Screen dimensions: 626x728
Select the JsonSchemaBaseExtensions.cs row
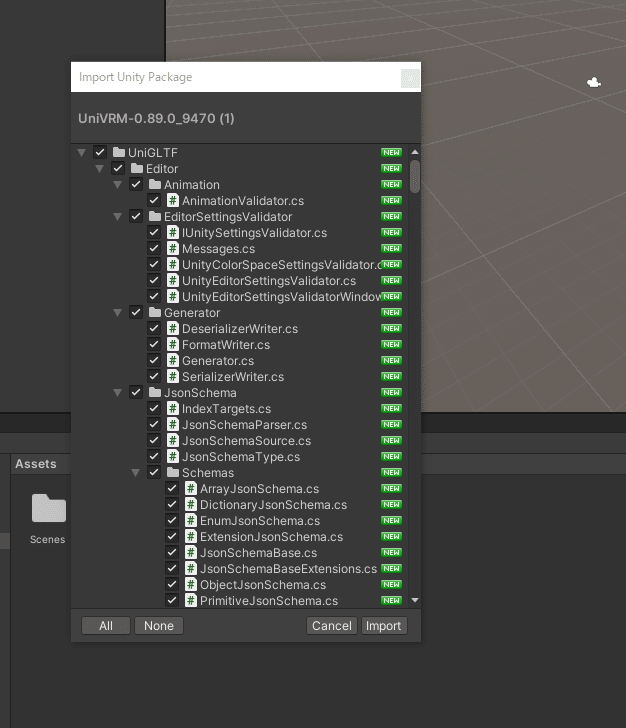click(240, 569)
